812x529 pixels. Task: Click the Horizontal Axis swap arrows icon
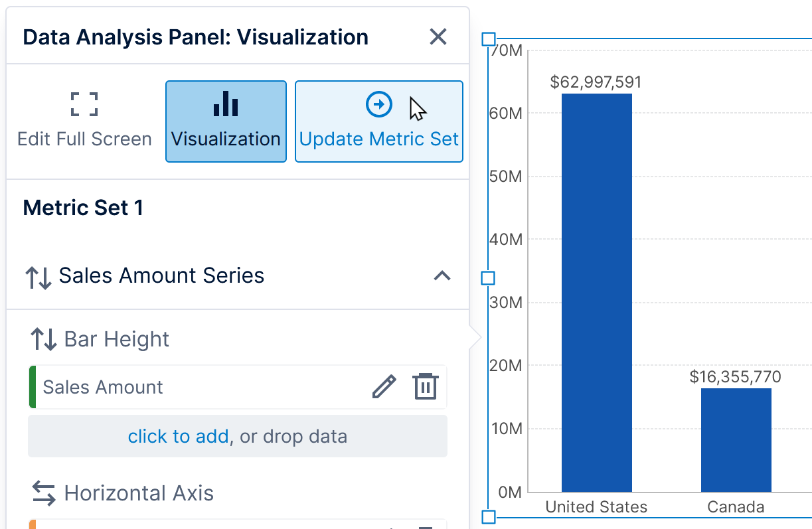click(x=44, y=493)
